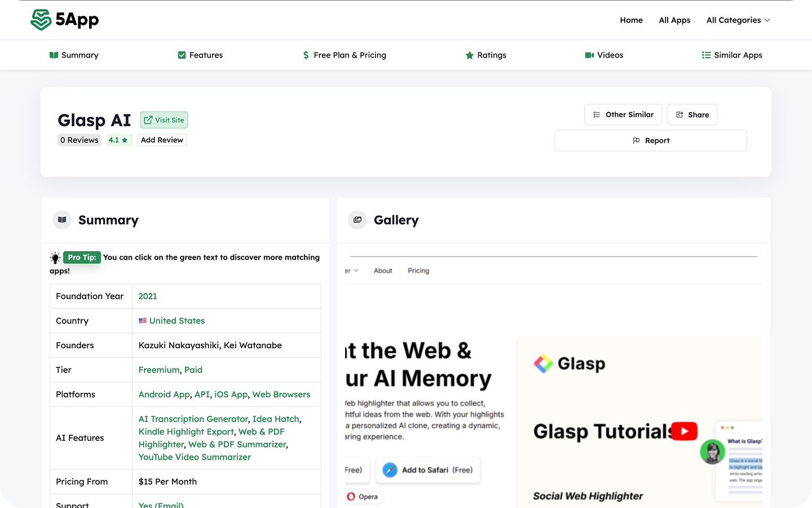Click the 5App logo icon
This screenshot has width=812, height=508.
click(x=41, y=20)
